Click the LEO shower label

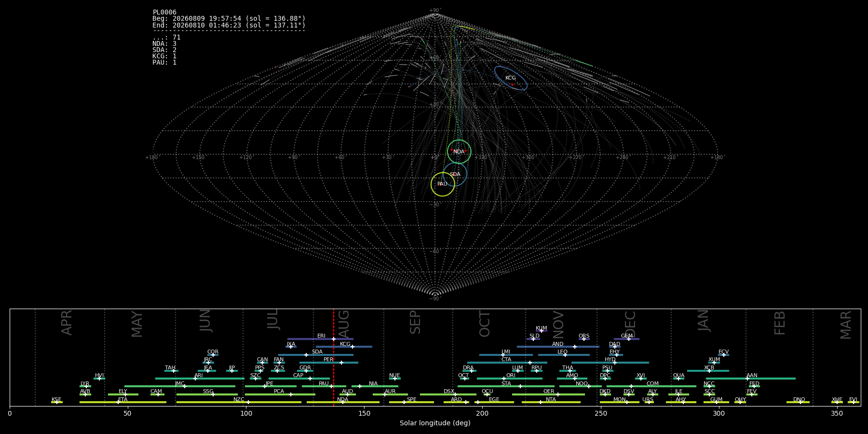pyautogui.click(x=562, y=352)
